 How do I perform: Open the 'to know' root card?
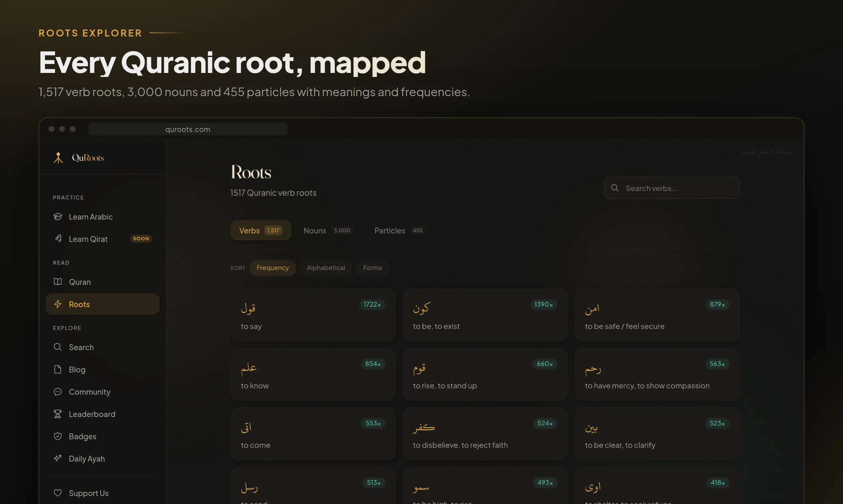313,375
